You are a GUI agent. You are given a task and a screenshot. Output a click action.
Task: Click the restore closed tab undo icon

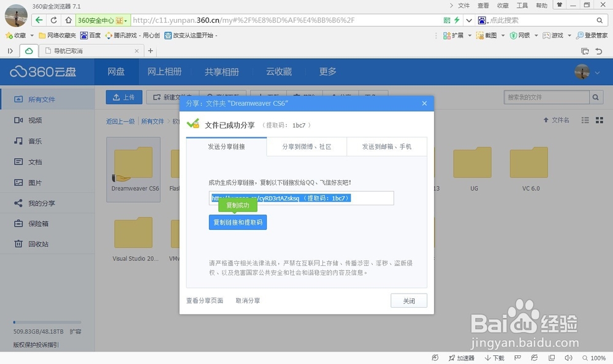(598, 51)
